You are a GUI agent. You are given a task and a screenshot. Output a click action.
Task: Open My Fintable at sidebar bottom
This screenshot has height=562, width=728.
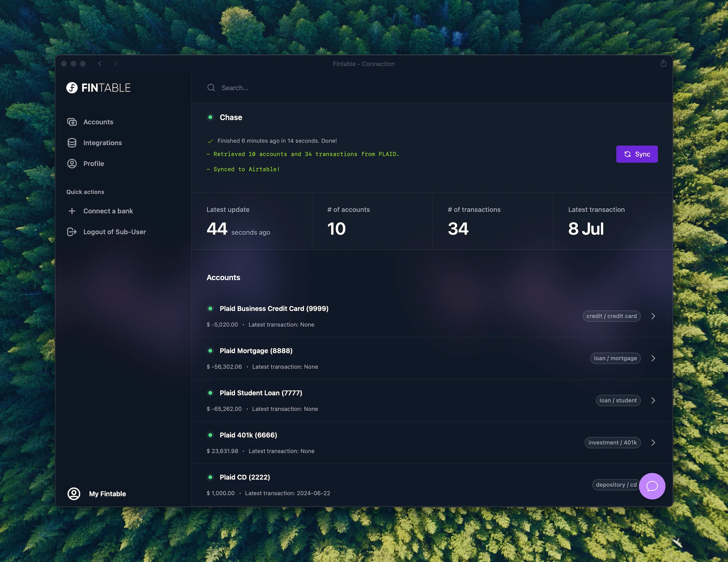pos(107,493)
